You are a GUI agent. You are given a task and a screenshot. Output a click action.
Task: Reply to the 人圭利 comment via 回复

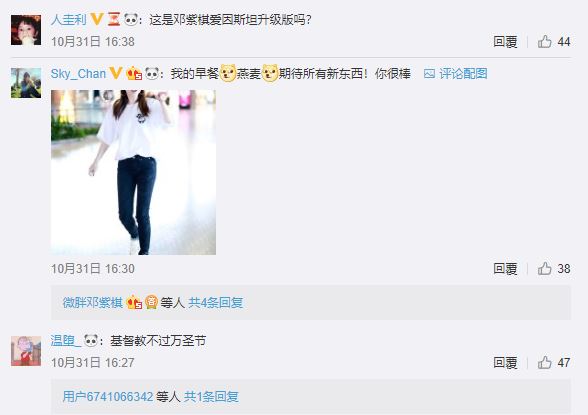click(x=505, y=42)
